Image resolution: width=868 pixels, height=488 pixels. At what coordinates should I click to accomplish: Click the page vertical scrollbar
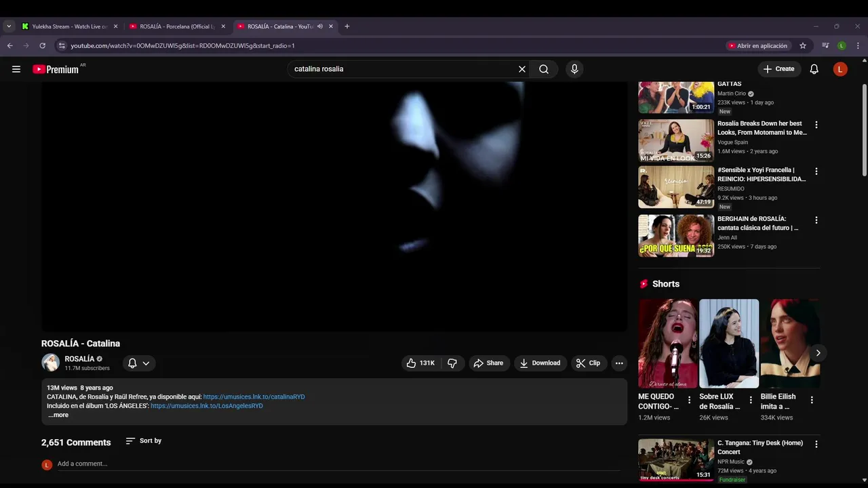click(864, 129)
